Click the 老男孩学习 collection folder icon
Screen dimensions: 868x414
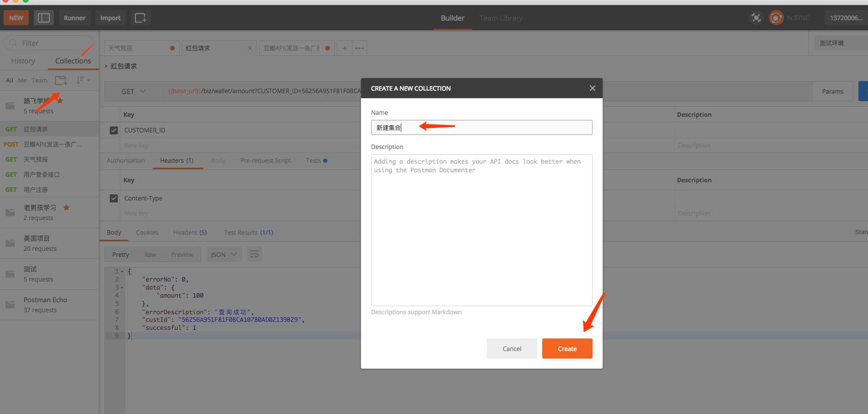(x=10, y=212)
